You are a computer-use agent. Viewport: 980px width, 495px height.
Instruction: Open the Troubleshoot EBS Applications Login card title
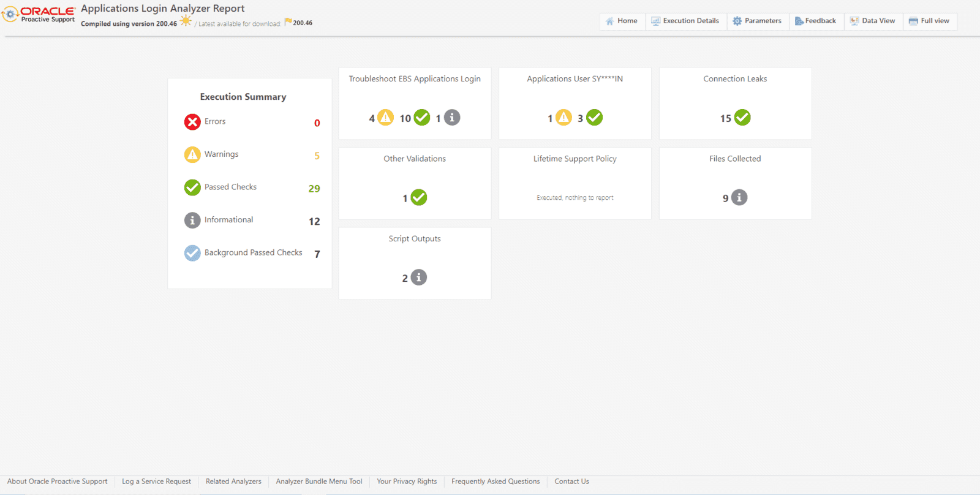pyautogui.click(x=415, y=79)
